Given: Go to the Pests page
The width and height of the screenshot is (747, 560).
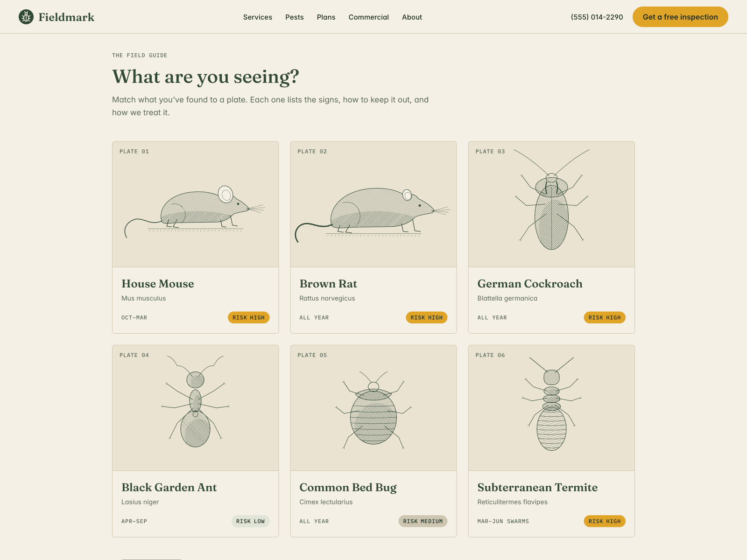Looking at the screenshot, I should pos(295,17).
